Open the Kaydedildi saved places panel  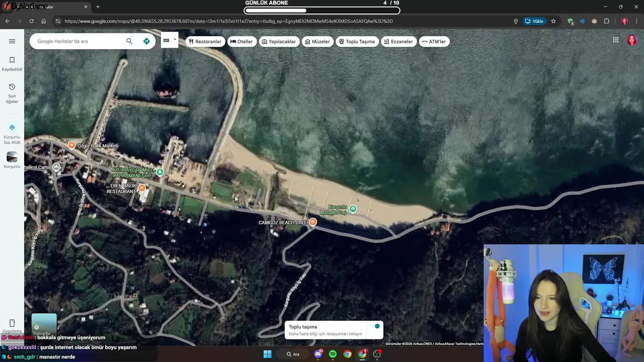[x=12, y=64]
